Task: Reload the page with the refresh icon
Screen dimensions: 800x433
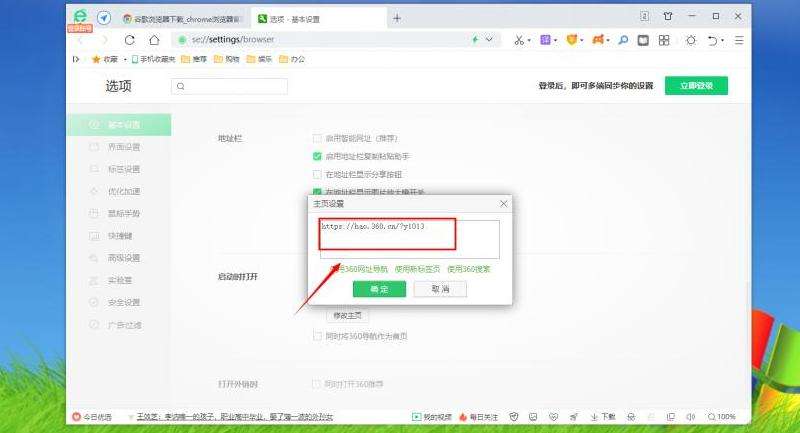Action: 130,40
